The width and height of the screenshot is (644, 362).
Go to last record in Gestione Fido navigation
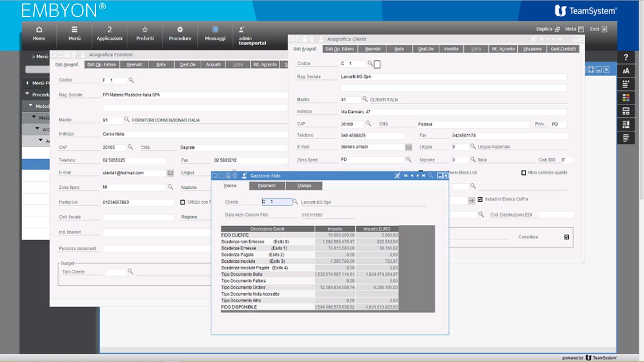click(x=423, y=176)
